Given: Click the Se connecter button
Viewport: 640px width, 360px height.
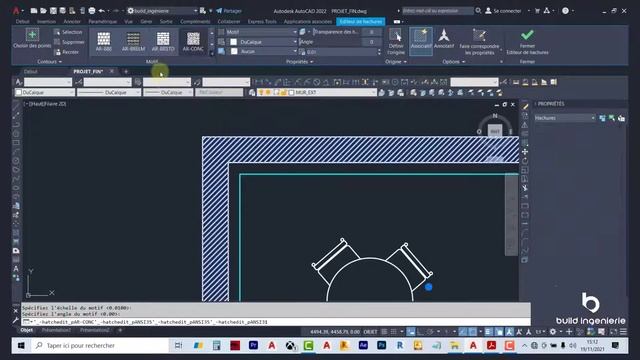Looking at the screenshot, I should pyautogui.click(x=503, y=11).
